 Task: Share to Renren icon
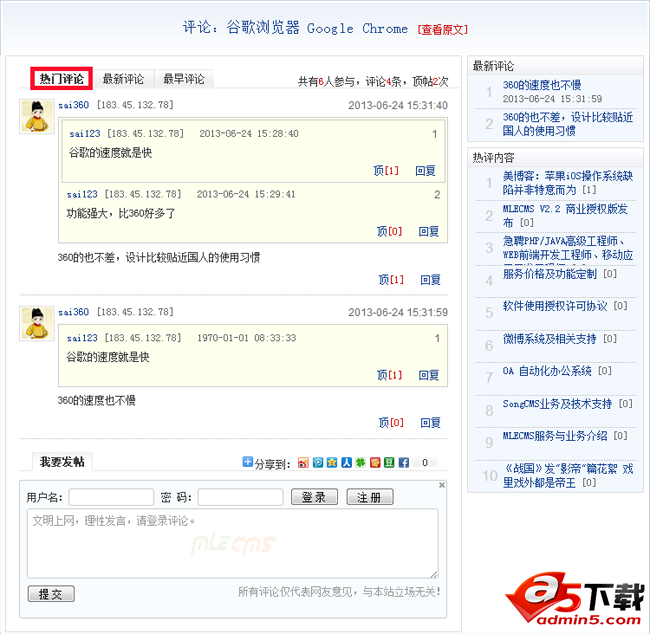347,463
